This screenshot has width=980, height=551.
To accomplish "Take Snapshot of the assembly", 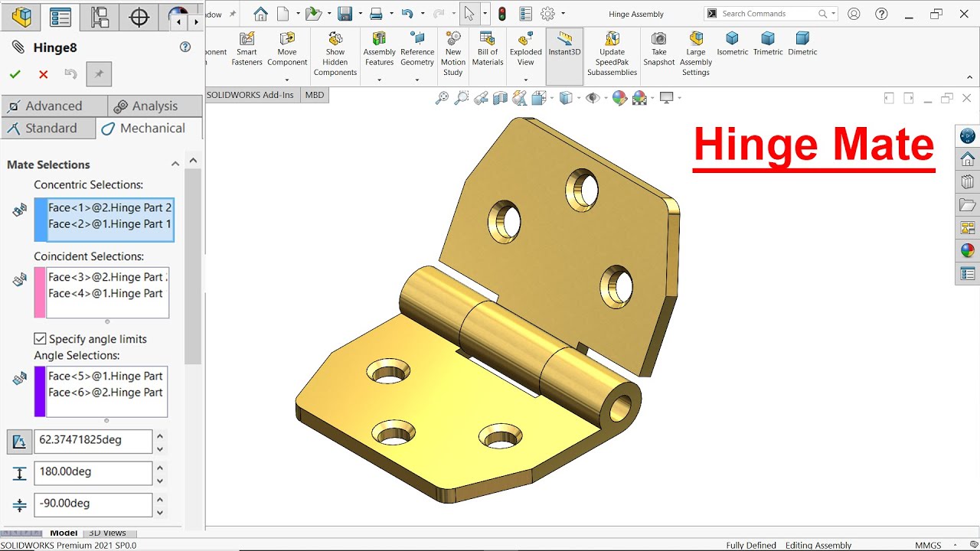I will (659, 49).
